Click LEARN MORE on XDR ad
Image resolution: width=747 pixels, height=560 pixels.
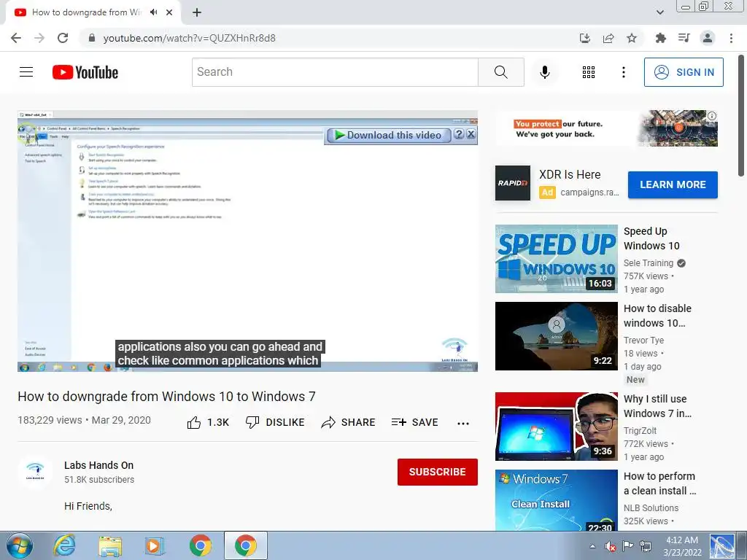point(673,184)
